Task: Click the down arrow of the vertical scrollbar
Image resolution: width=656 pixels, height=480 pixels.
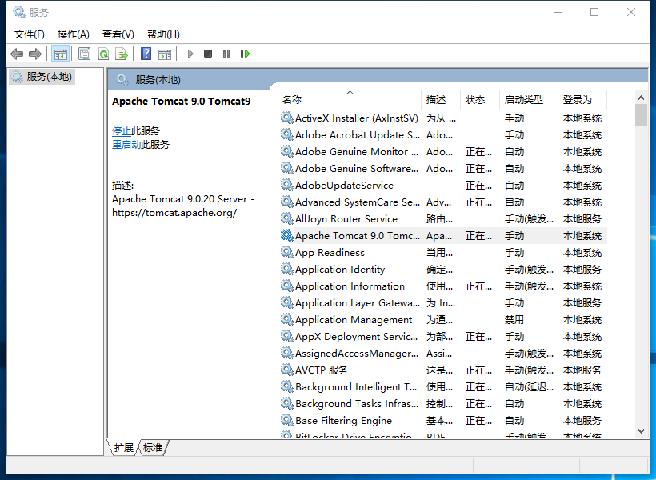Action: 641,431
